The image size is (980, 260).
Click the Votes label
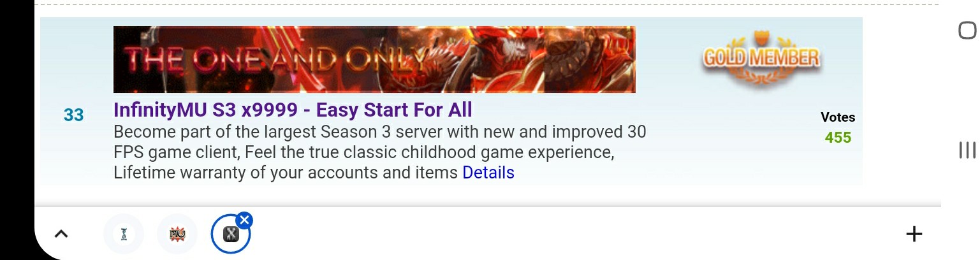click(x=838, y=117)
